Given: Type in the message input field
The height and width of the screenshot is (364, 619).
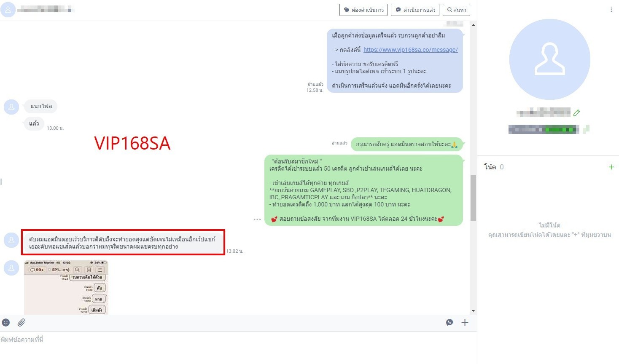Looking at the screenshot, I should point(236,340).
